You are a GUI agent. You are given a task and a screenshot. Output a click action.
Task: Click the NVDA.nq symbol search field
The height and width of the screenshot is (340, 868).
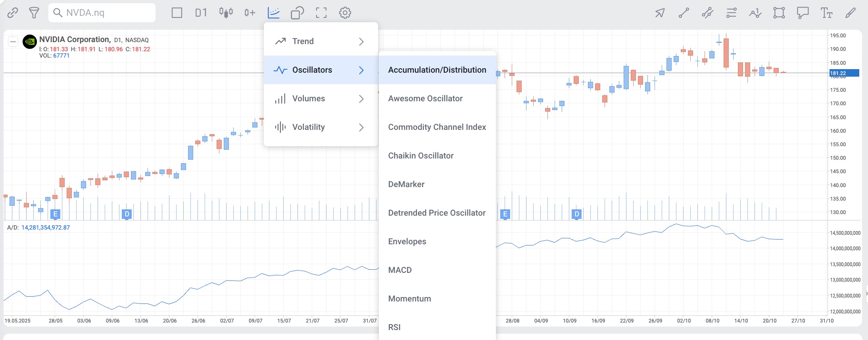[x=102, y=13]
